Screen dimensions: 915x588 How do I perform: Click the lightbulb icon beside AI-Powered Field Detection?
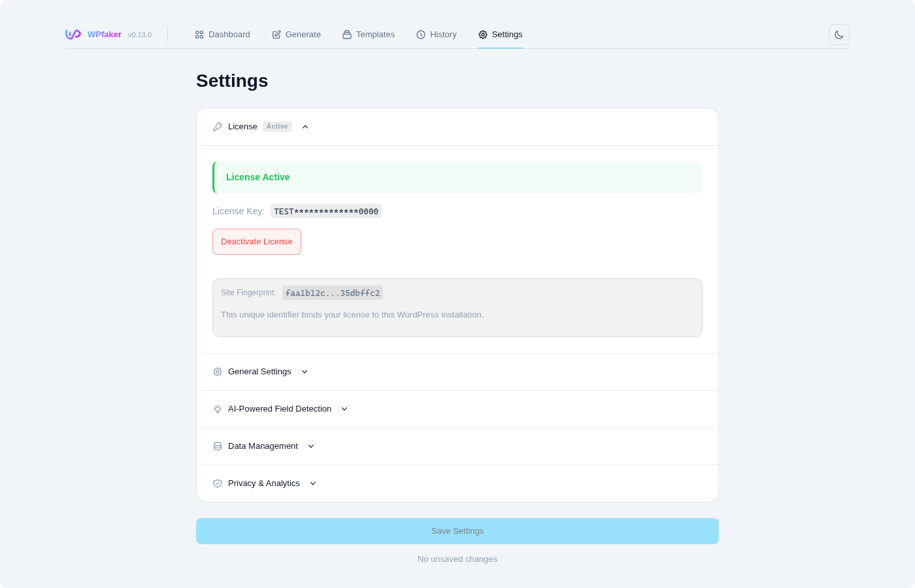click(217, 408)
